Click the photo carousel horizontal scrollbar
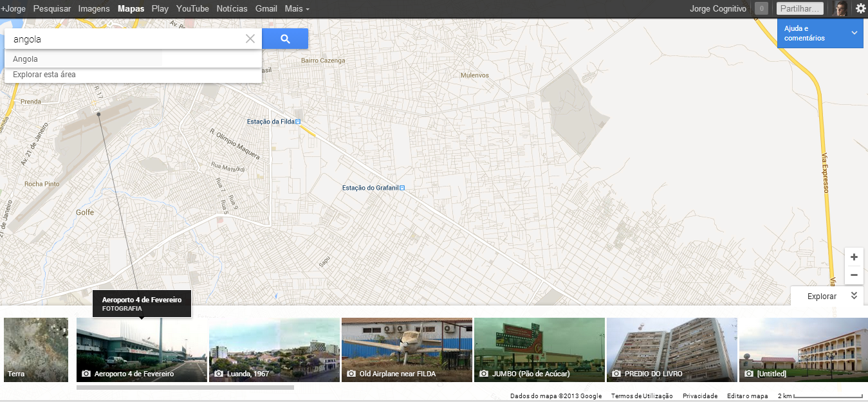 pyautogui.click(x=185, y=387)
